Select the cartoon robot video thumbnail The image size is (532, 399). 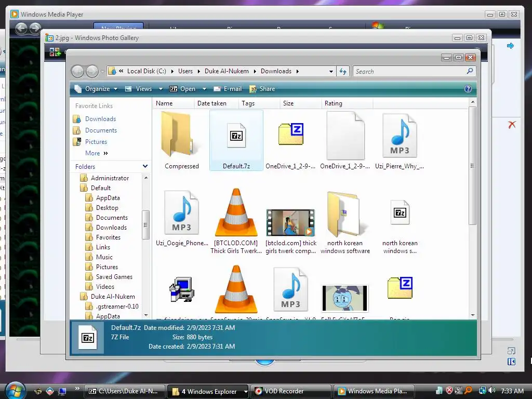click(345, 298)
